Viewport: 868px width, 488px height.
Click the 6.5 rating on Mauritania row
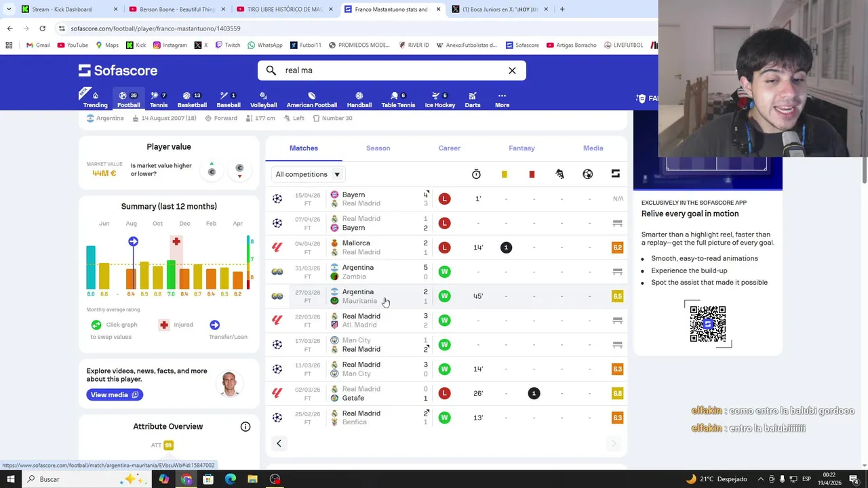(x=617, y=296)
